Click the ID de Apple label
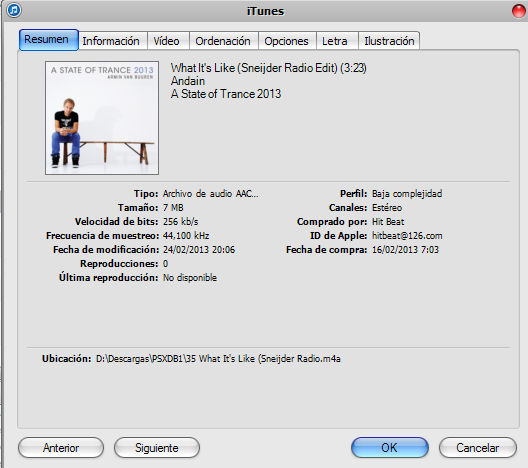 pyautogui.click(x=338, y=235)
